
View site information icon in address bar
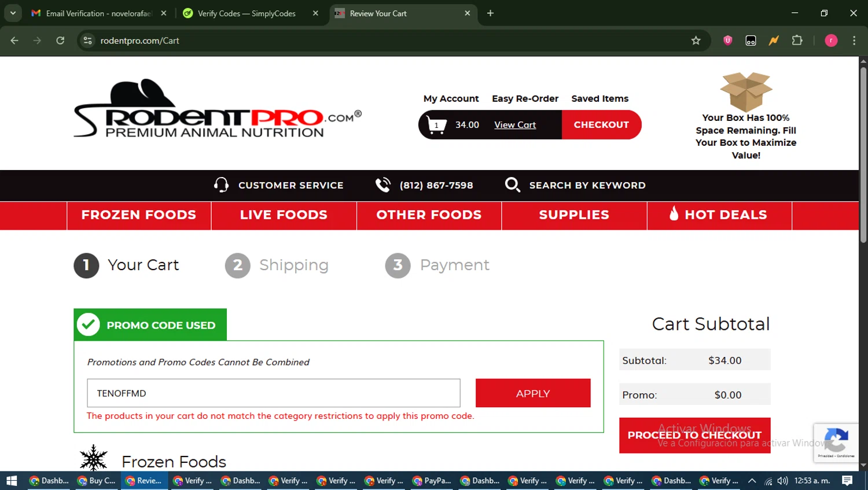click(88, 40)
